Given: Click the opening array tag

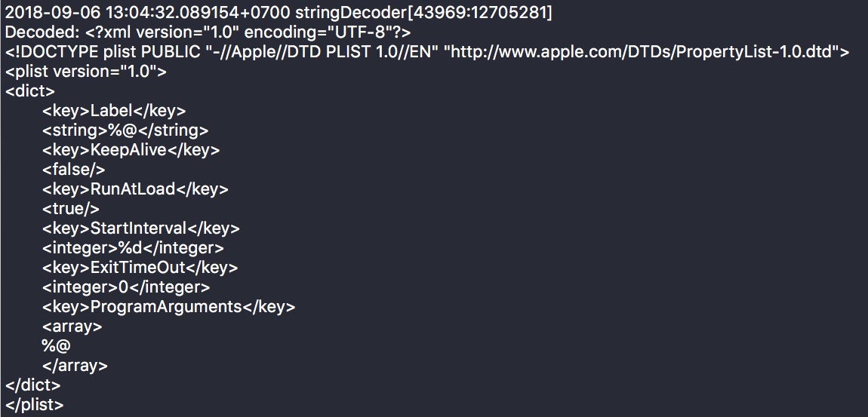Looking at the screenshot, I should coord(72,327).
